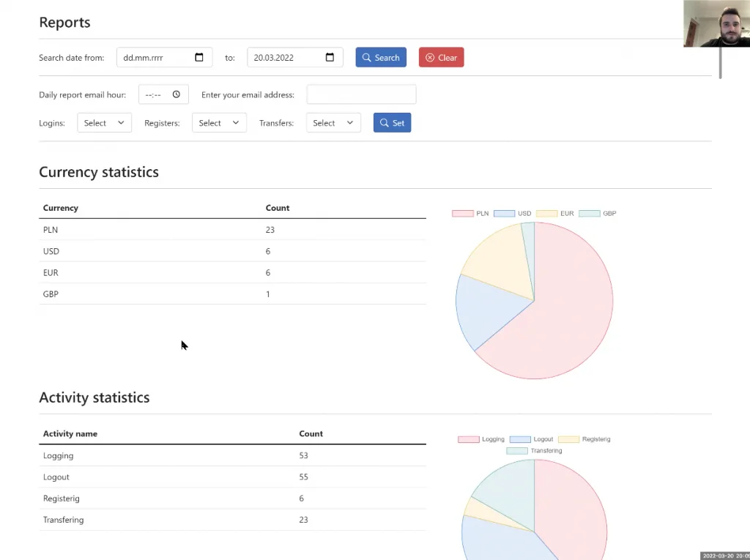Toggle Logging legend in activity chart

(481, 439)
